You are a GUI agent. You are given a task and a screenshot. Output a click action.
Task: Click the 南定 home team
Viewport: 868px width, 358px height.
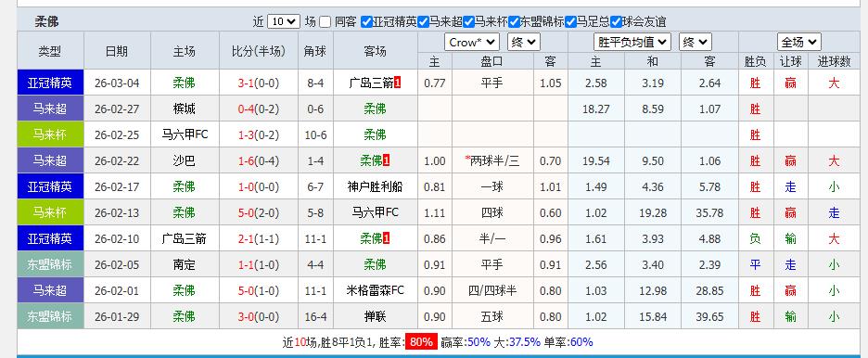click(x=185, y=265)
